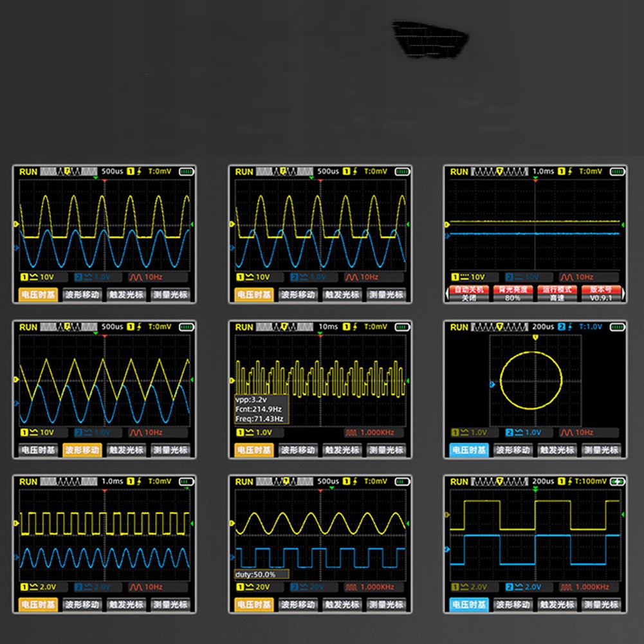Click vpp:3.2v measurement readout
Image resolution: width=644 pixels, height=644 pixels.
[251, 400]
